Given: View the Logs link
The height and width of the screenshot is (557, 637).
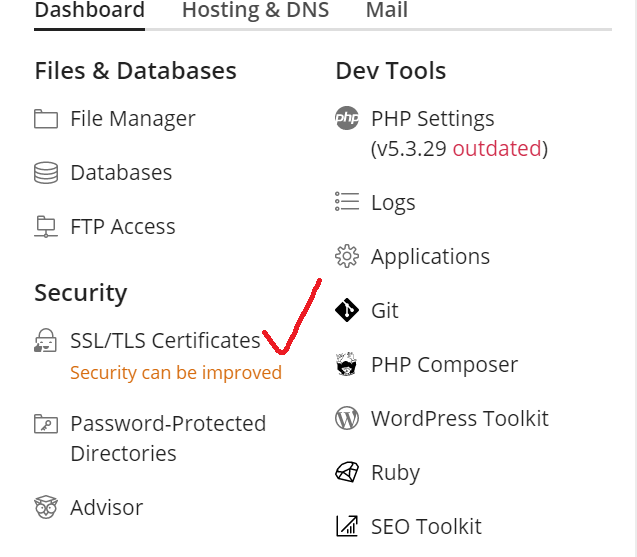Looking at the screenshot, I should click(x=393, y=202).
